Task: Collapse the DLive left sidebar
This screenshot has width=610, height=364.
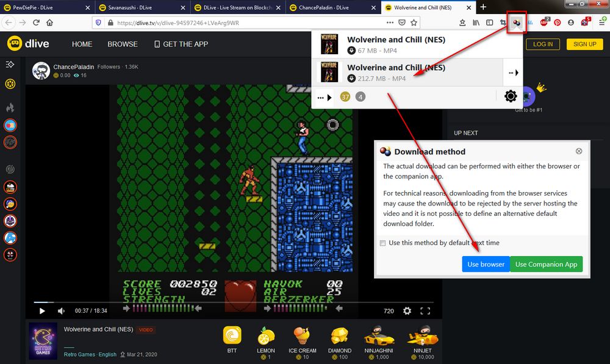Action: pyautogui.click(x=10, y=64)
